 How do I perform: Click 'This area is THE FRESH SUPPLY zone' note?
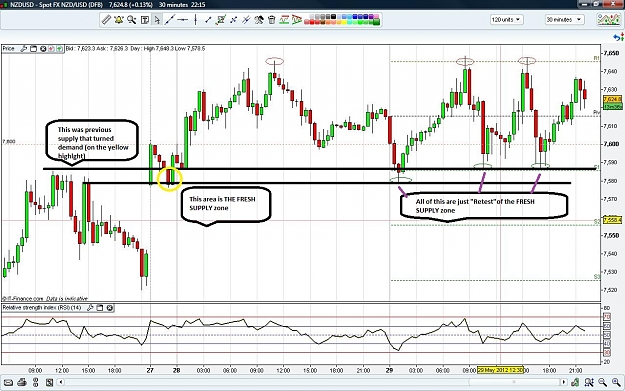pyautogui.click(x=226, y=204)
